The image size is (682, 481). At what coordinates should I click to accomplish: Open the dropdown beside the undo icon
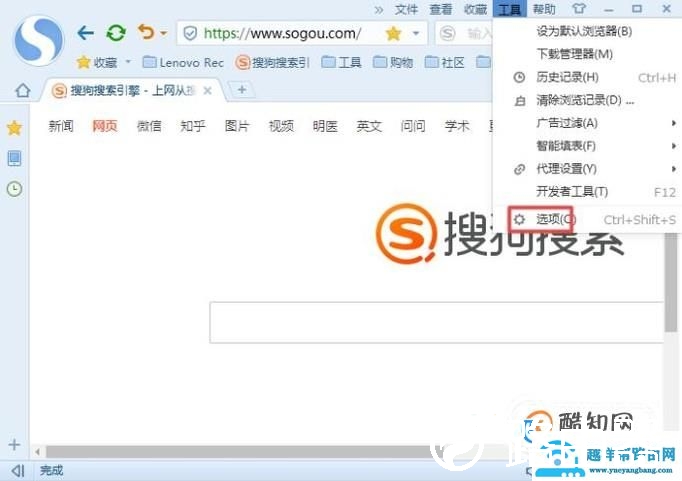tap(164, 33)
